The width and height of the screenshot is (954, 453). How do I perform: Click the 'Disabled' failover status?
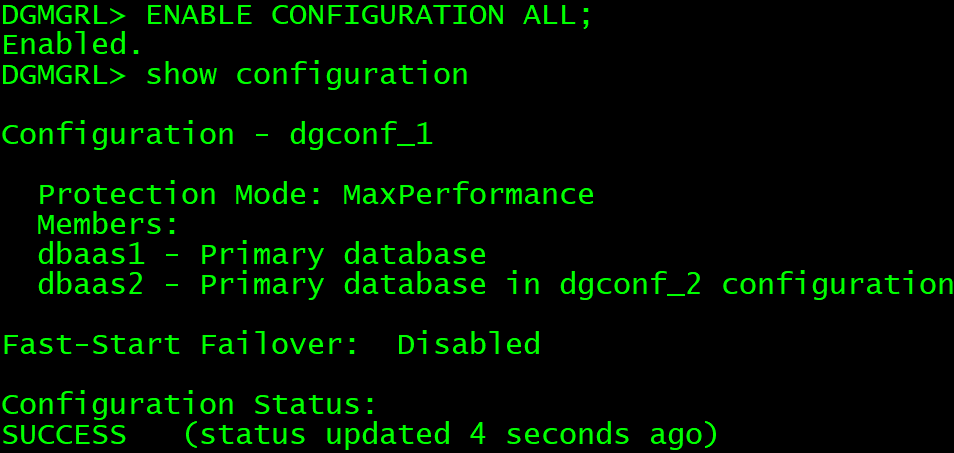pyautogui.click(x=468, y=345)
